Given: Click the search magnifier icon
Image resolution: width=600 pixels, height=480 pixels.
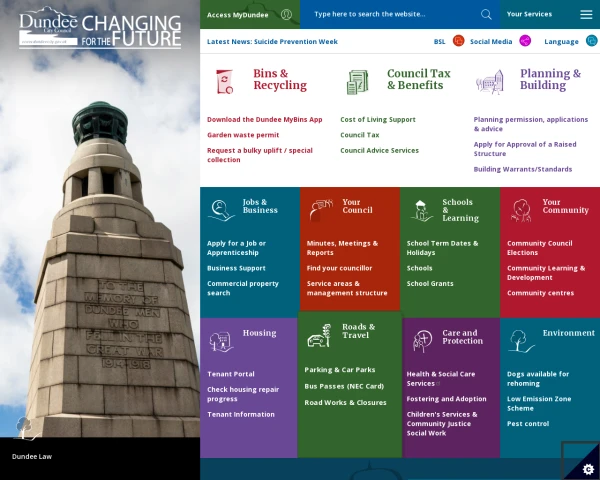Looking at the screenshot, I should [486, 15].
